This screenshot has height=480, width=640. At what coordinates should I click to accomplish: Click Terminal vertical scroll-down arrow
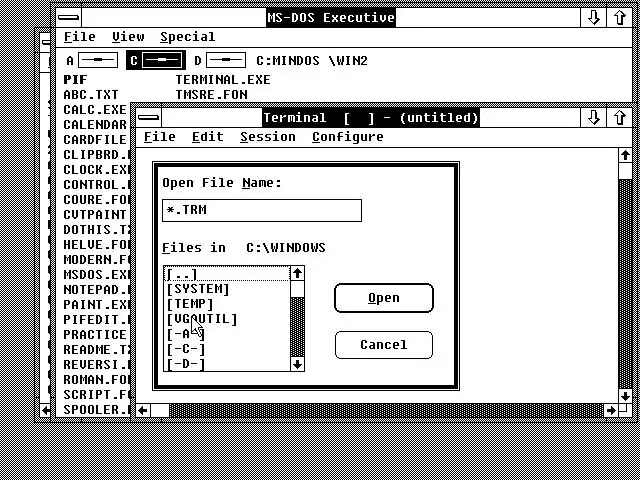625,396
